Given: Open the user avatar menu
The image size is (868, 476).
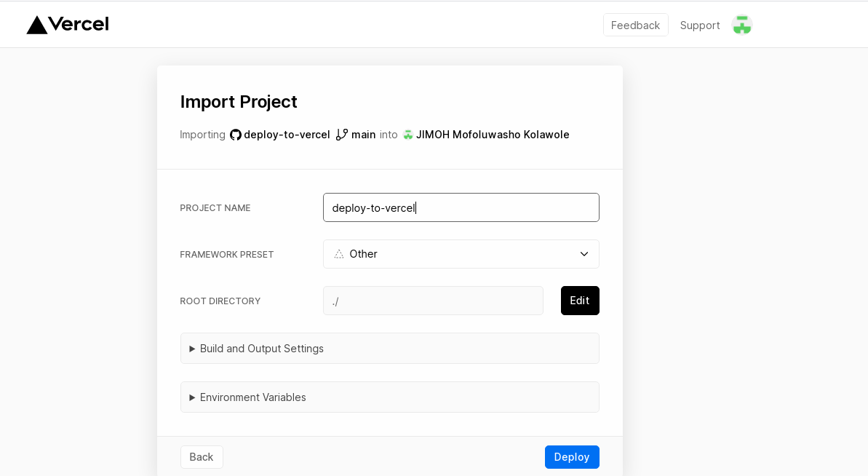Looking at the screenshot, I should point(742,25).
